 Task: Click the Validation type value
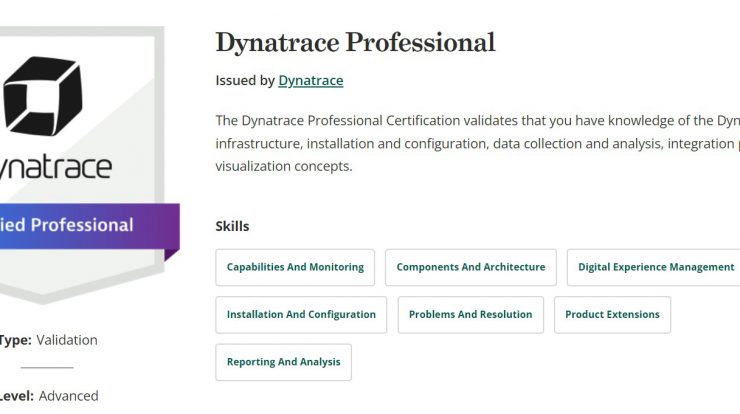click(x=67, y=340)
